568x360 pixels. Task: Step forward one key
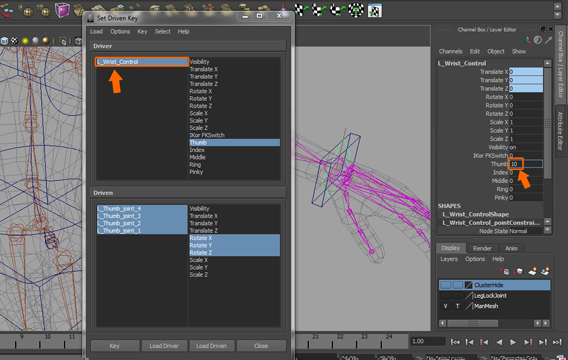point(528,342)
